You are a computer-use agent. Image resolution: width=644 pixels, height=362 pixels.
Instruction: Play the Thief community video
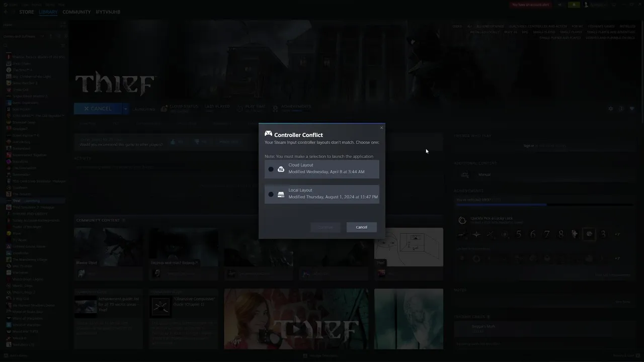click(x=296, y=319)
